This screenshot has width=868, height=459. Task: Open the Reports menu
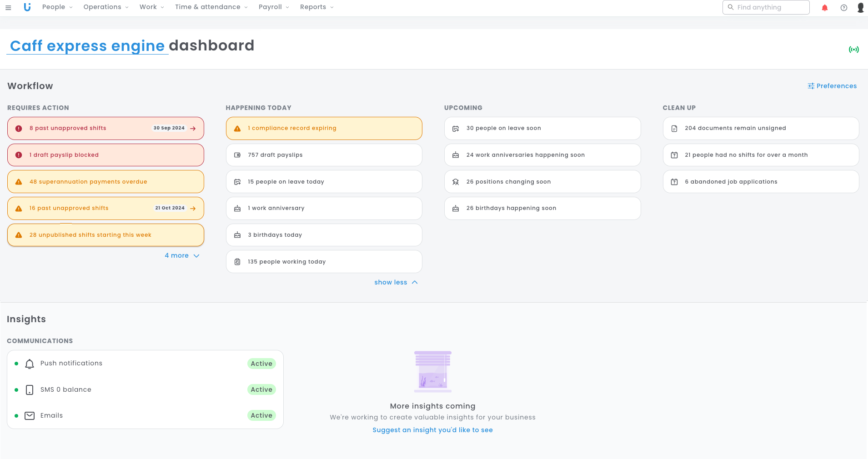pos(316,7)
